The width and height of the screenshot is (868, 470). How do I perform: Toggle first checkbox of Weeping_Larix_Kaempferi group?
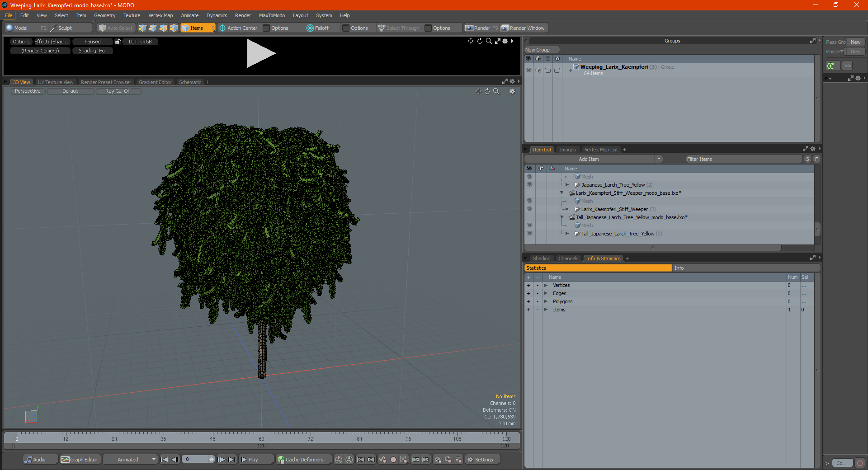[547, 70]
